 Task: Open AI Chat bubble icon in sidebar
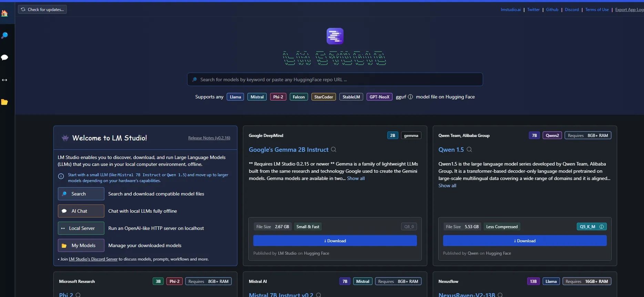pyautogui.click(x=4, y=57)
